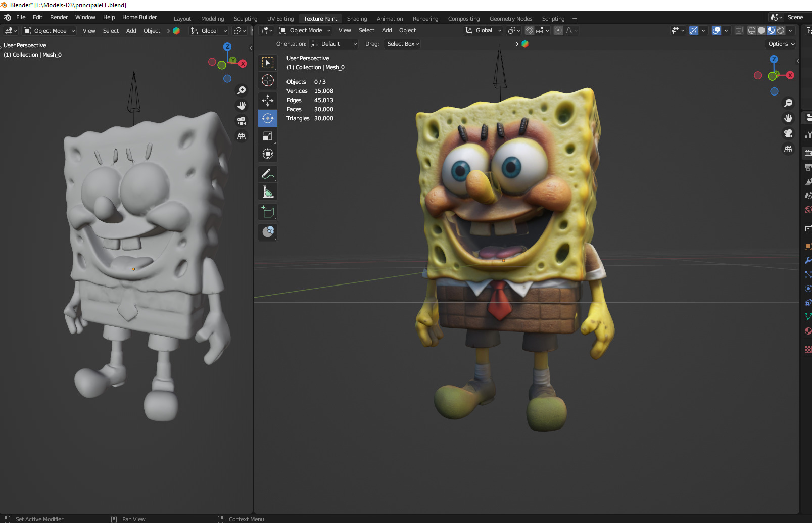The image size is (812, 523).
Task: Open viewport gizmos dropdown arrow
Action: [703, 30]
